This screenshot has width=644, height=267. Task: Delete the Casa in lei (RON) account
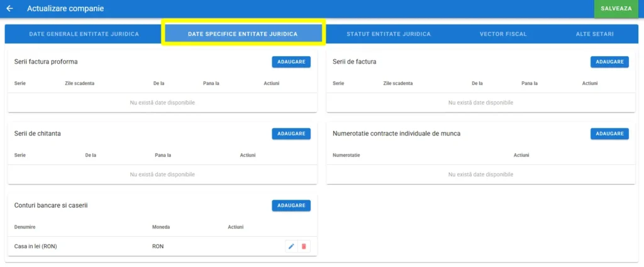pos(304,246)
